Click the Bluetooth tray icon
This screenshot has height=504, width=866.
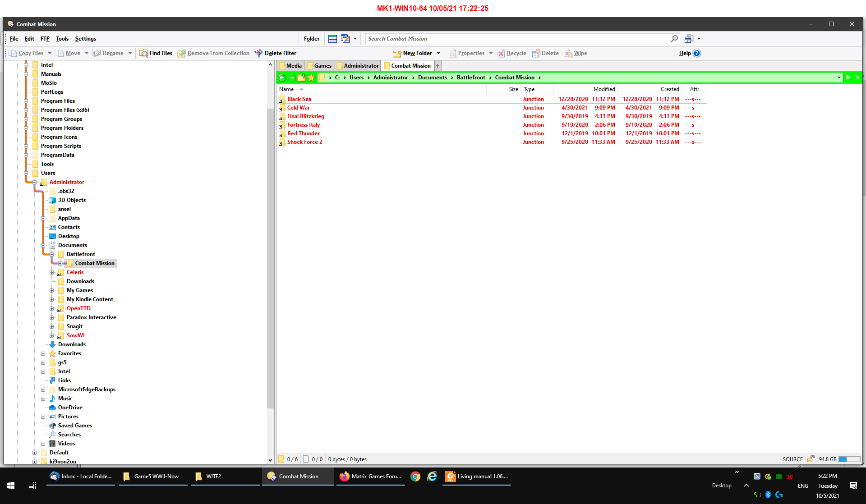pyautogui.click(x=768, y=495)
